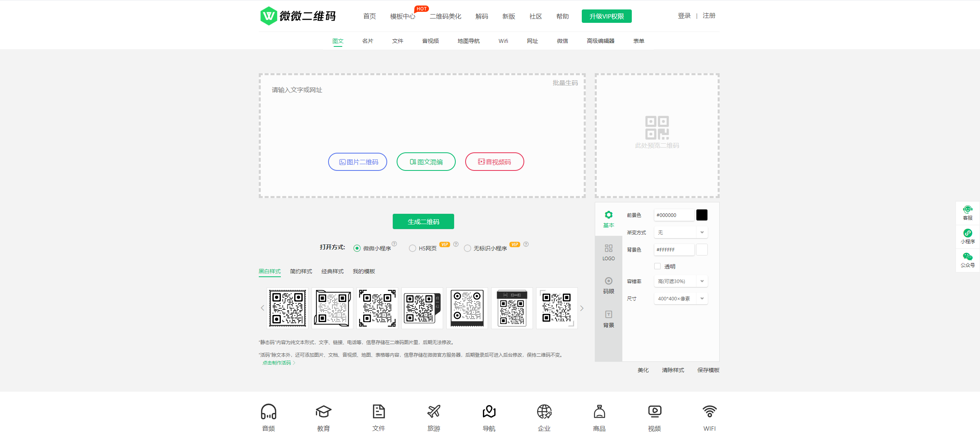Expand the 尺寸 size dropdown
The image size is (980, 448).
coord(681,299)
